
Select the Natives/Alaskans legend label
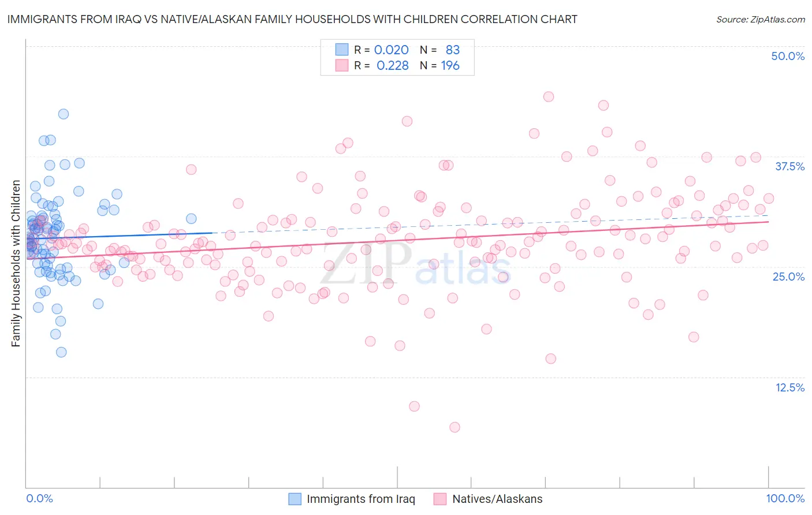pyautogui.click(x=497, y=499)
